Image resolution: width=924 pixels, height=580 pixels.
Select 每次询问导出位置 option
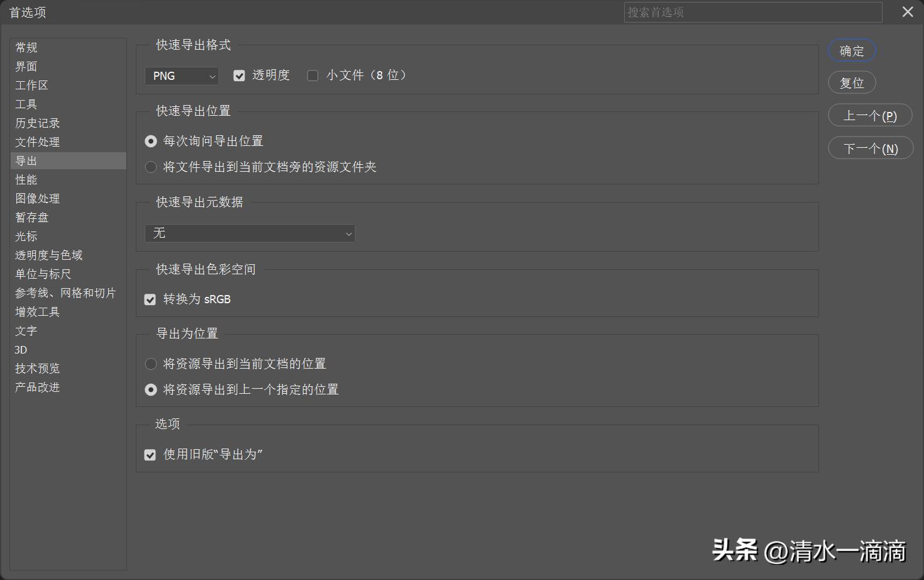(x=151, y=141)
